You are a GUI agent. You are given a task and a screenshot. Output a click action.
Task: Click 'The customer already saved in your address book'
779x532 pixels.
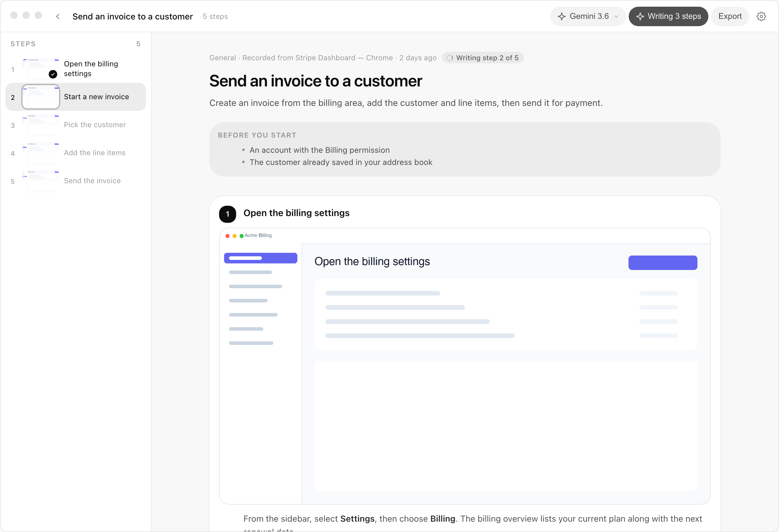[x=341, y=162]
